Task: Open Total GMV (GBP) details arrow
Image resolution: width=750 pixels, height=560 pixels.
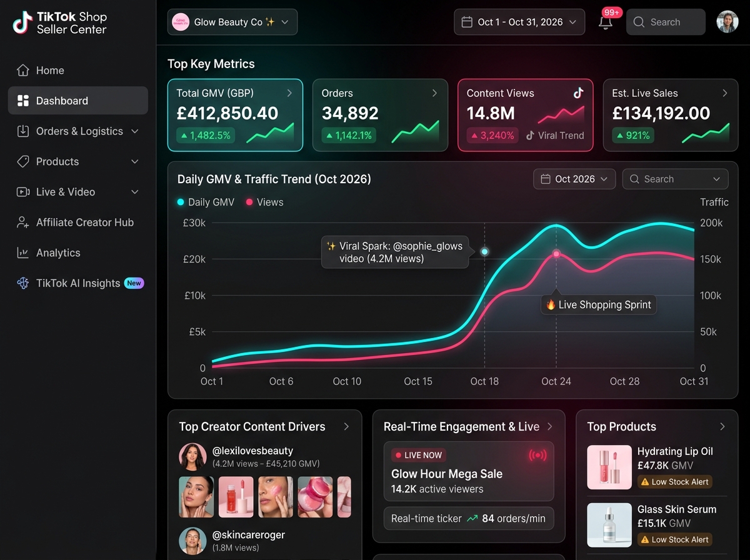Action: tap(289, 93)
